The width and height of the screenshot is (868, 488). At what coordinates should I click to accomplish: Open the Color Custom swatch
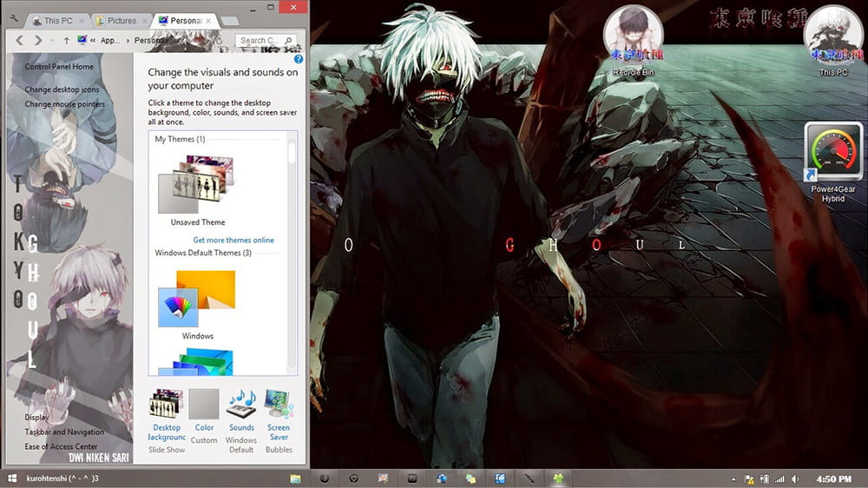click(204, 406)
